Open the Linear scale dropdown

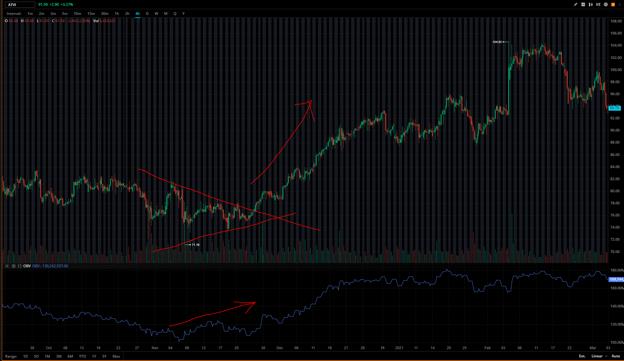click(x=598, y=356)
